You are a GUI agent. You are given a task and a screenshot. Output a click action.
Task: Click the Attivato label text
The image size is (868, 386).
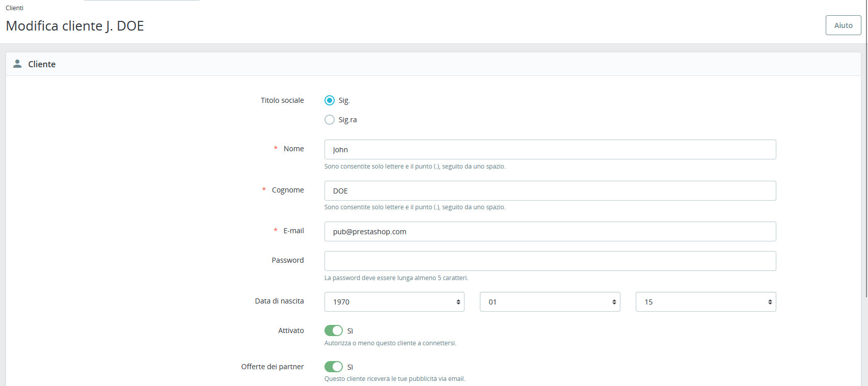click(291, 330)
